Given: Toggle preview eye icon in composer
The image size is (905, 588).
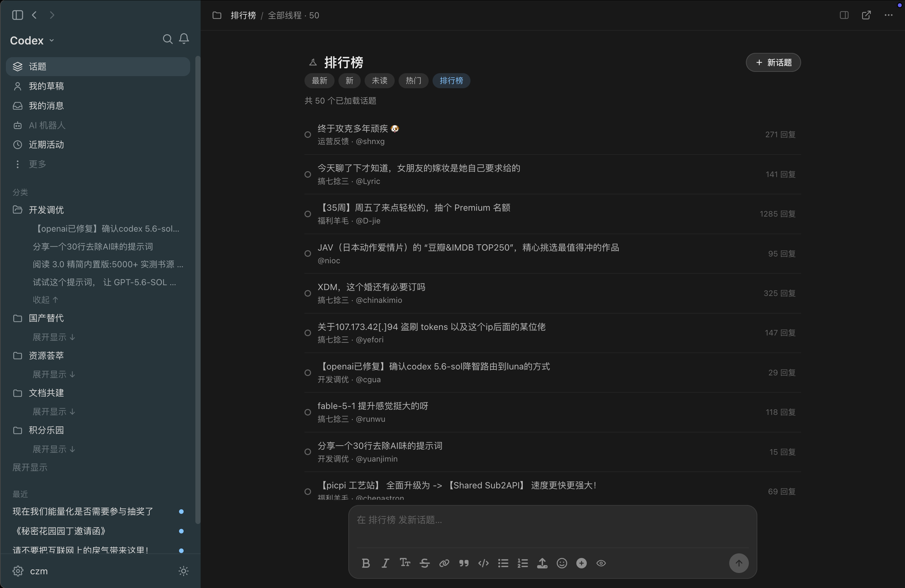Looking at the screenshot, I should tap(601, 563).
